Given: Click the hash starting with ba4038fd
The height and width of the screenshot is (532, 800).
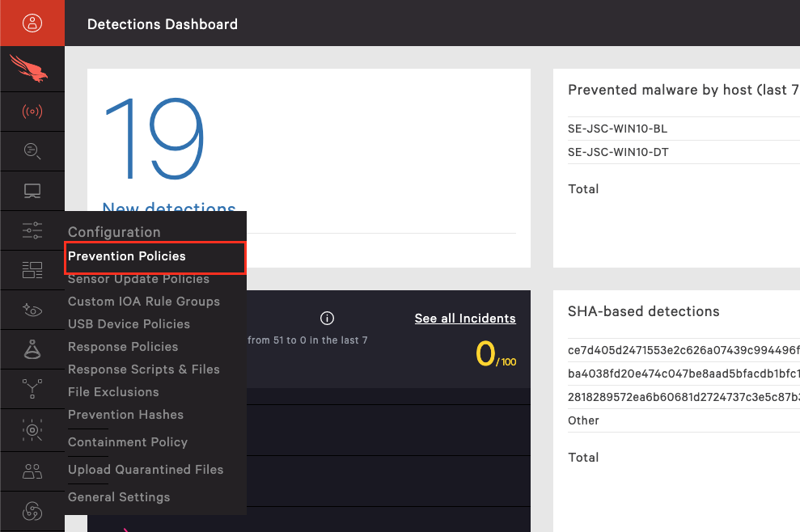Looking at the screenshot, I should point(684,374).
